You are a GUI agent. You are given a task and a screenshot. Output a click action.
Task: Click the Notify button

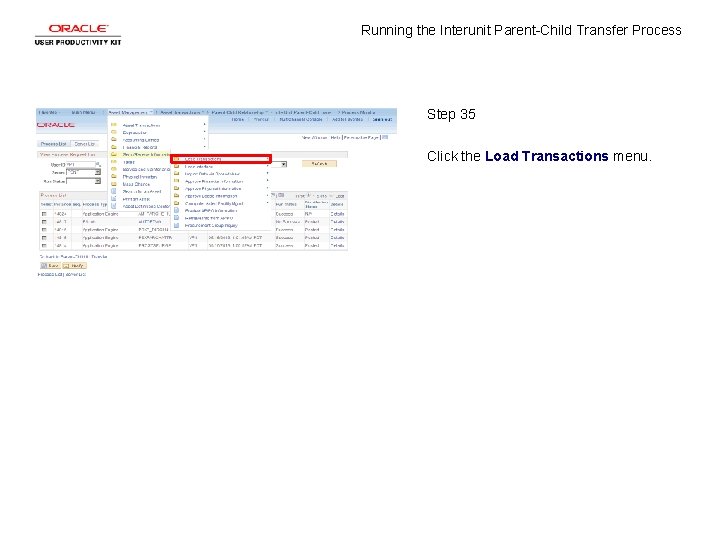pos(74,266)
